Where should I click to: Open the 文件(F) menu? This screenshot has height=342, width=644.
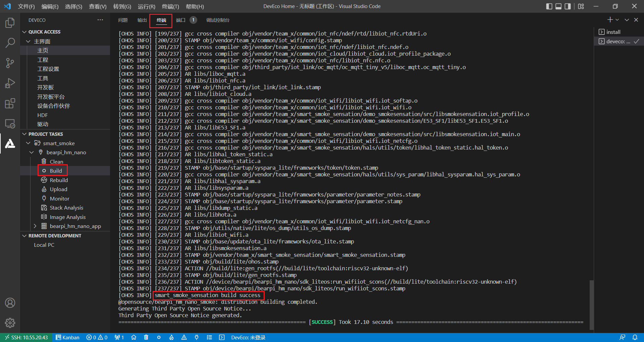click(26, 6)
